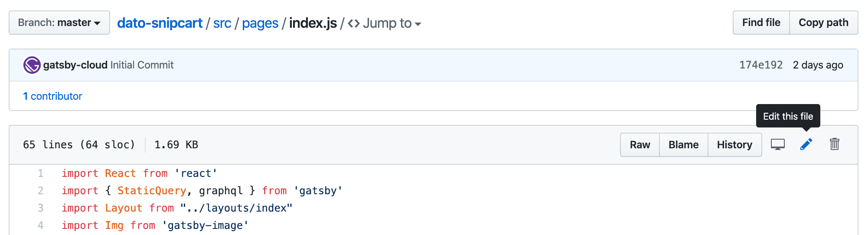This screenshot has height=235, width=868.
Task: Go to the pages folder breadcrumb
Action: [260, 23]
